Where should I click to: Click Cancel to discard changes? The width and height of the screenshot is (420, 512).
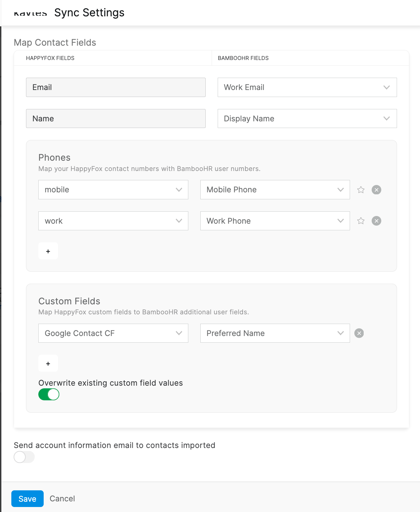[x=62, y=499]
